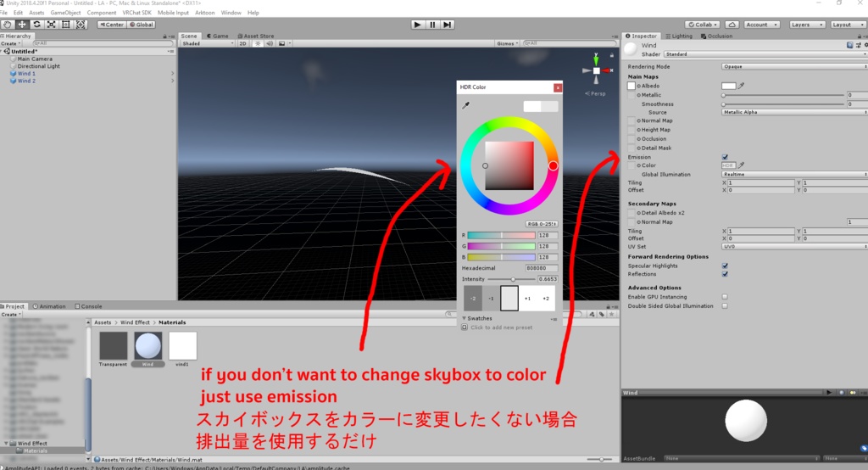Select the Move tool in toolbar
Image resolution: width=868 pixels, height=470 pixels.
point(22,25)
